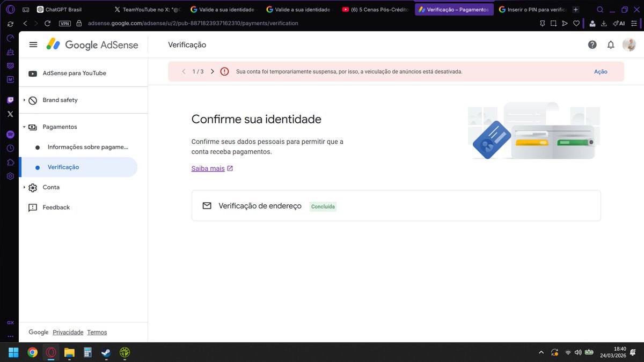Click Google AdSense logo
Screen dimensions: 644x362
pos(92,45)
